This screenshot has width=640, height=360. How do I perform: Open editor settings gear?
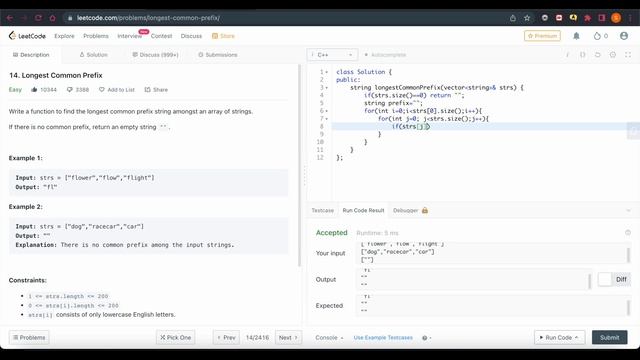pyautogui.click(x=613, y=55)
